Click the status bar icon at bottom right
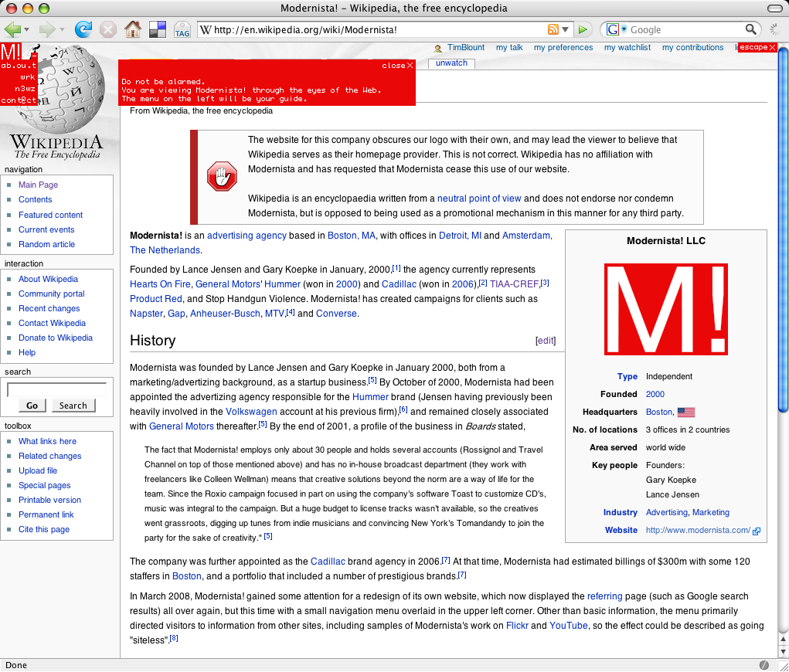The height and width of the screenshot is (672, 789). pos(763,665)
